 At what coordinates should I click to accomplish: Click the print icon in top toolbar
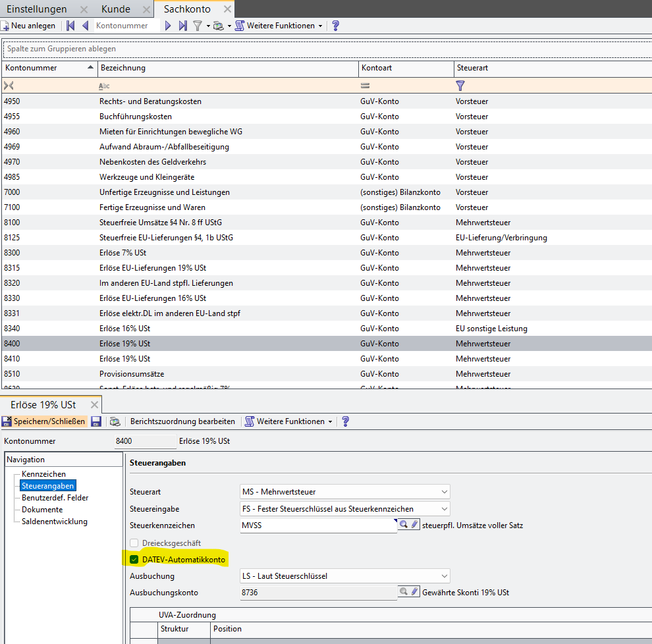219,26
